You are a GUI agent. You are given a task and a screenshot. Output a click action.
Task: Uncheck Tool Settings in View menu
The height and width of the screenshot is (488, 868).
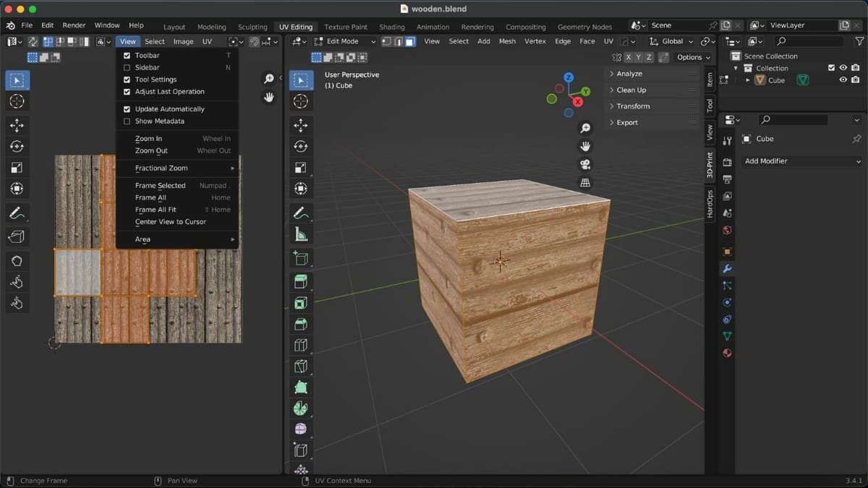(x=127, y=80)
